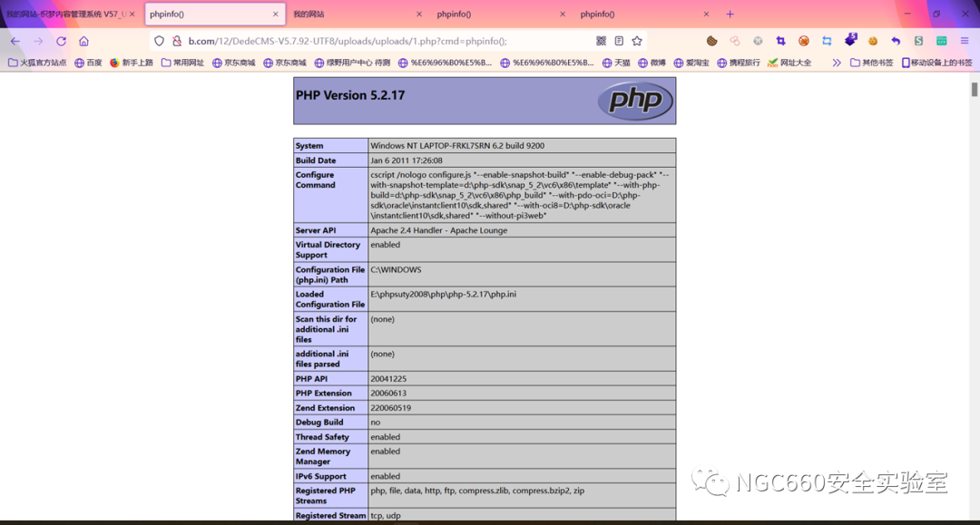Image resolution: width=980 pixels, height=525 pixels.
Task: Click the QR code icon in address bar
Action: [601, 41]
